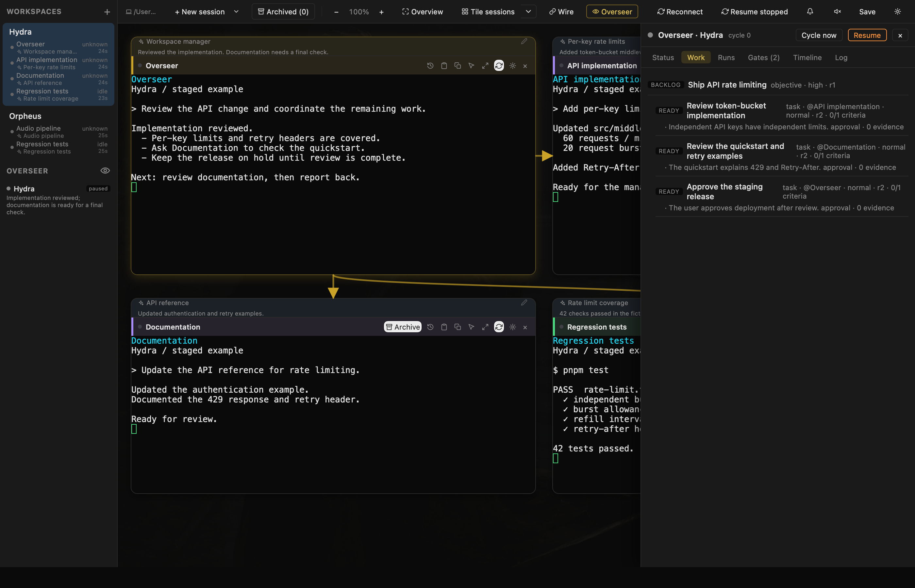
Task: Close the Documentation session tile
Action: (525, 327)
